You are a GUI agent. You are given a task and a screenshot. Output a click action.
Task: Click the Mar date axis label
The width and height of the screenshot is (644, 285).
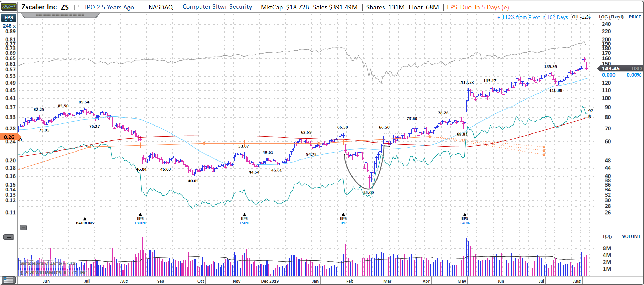tap(388, 281)
